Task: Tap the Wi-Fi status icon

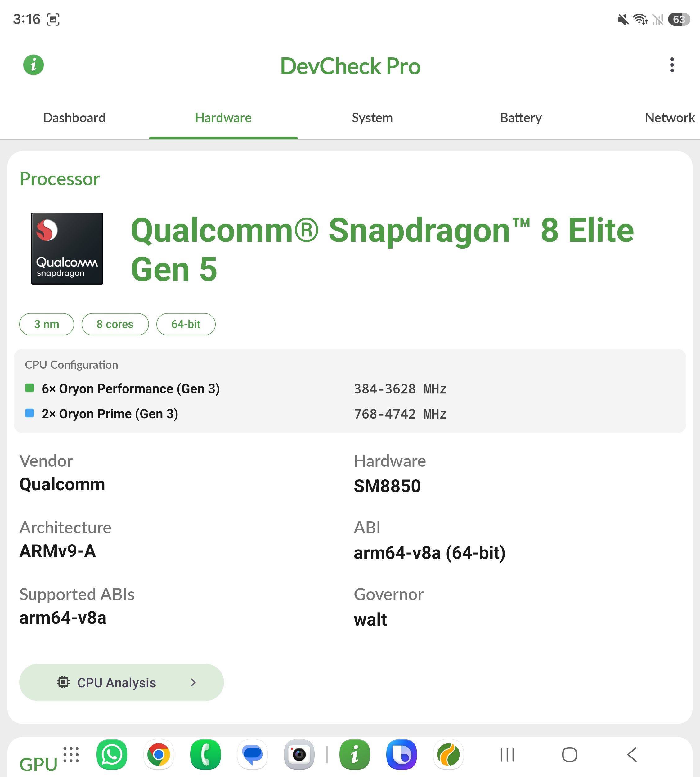Action: [641, 19]
